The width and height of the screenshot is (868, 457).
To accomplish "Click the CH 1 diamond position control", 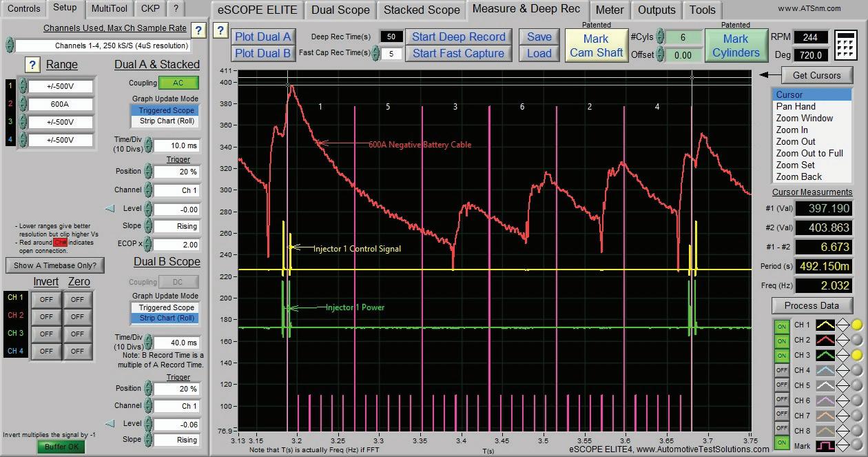I will [843, 325].
